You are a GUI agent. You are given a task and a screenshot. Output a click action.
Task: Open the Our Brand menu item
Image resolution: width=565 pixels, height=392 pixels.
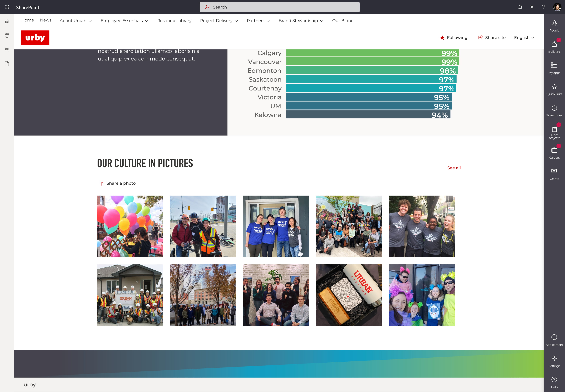tap(343, 21)
